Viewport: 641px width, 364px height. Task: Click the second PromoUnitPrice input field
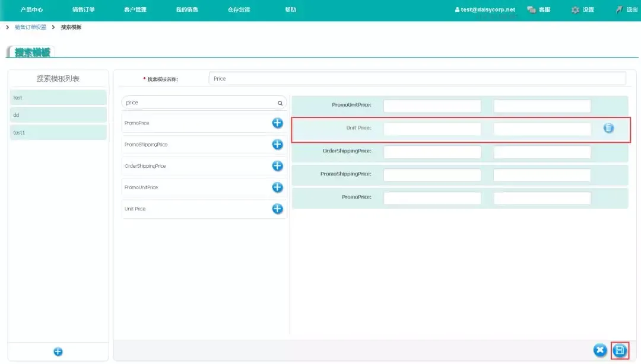click(x=542, y=106)
